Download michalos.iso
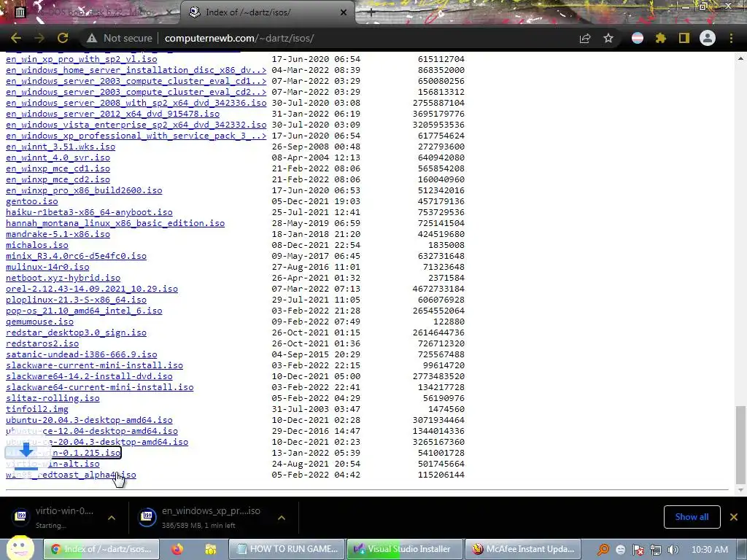 (37, 245)
